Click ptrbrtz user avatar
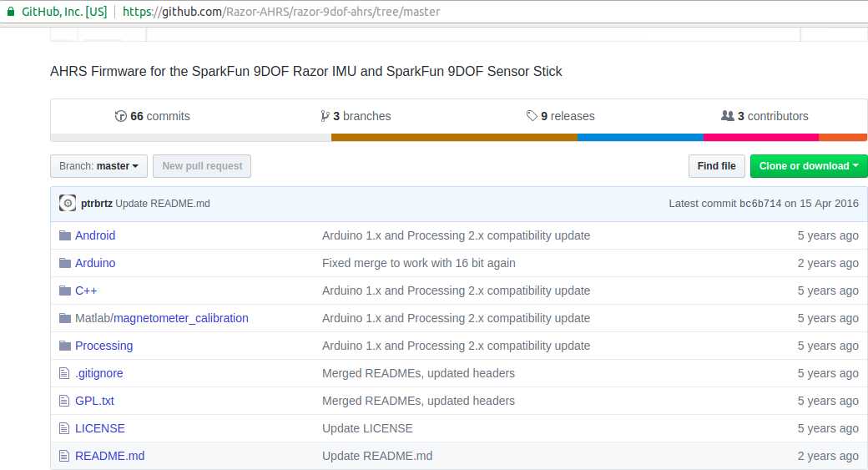This screenshot has height=470, width=868. [x=68, y=203]
